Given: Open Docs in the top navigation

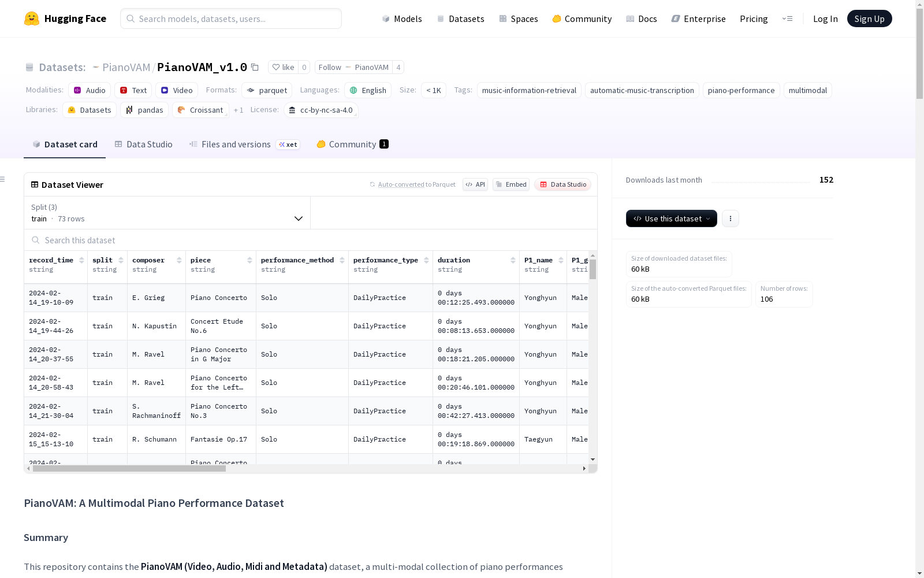Looking at the screenshot, I should click(x=642, y=18).
